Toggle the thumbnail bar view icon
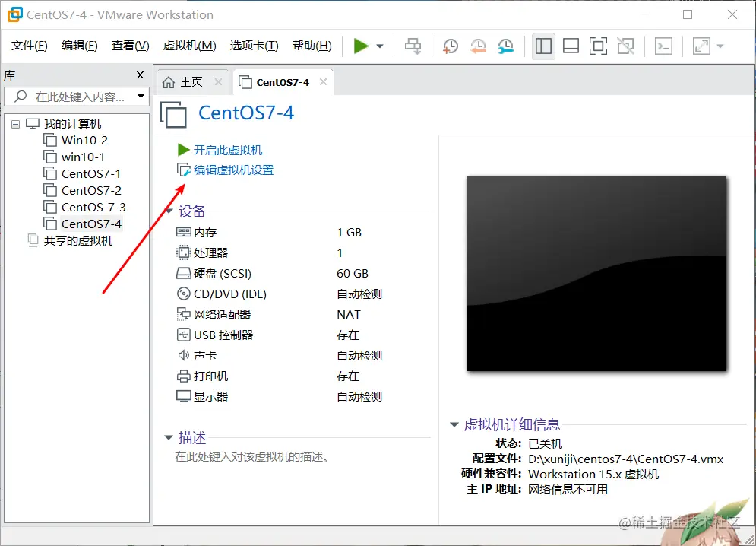This screenshot has height=546, width=756. (x=571, y=46)
